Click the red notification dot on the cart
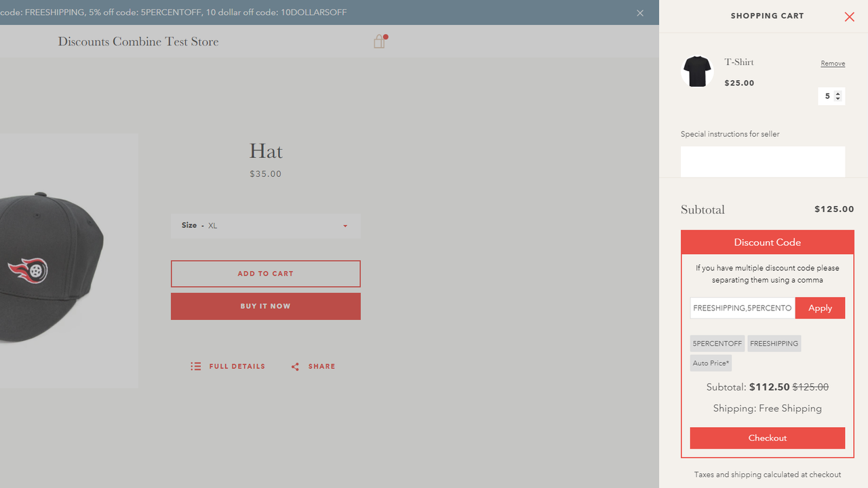868x488 pixels. click(384, 37)
